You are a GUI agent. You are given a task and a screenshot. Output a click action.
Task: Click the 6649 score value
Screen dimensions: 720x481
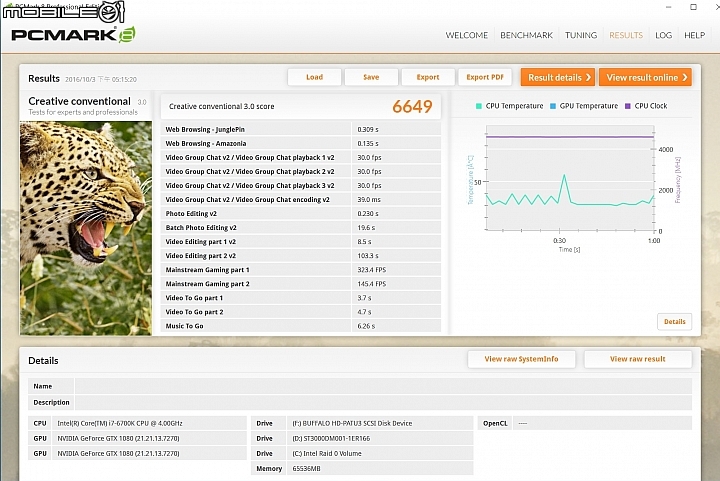pos(412,106)
